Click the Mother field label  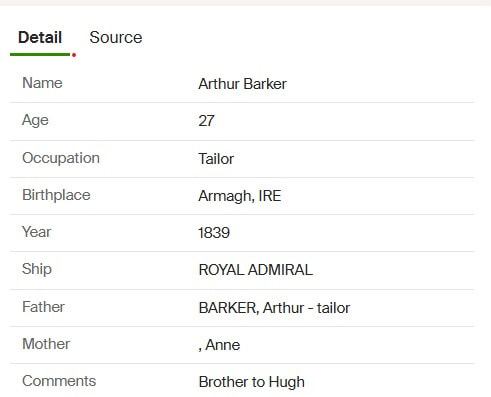pyautogui.click(x=46, y=344)
